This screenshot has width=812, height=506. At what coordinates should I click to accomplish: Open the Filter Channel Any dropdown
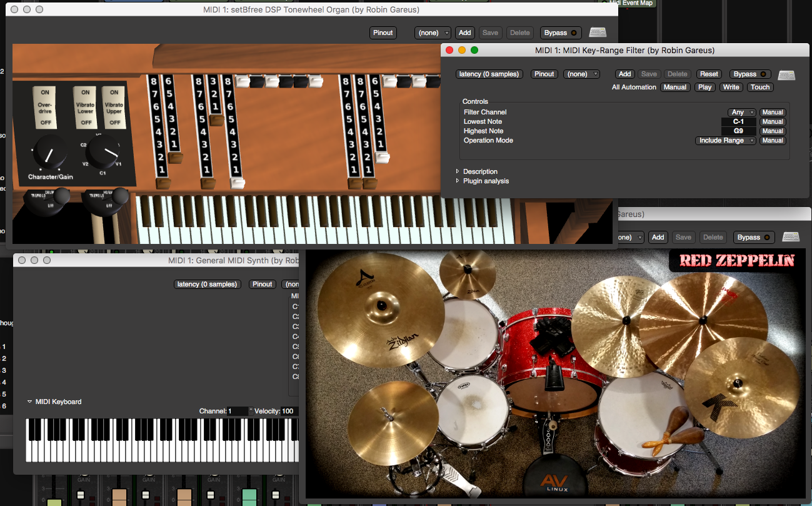coord(740,112)
